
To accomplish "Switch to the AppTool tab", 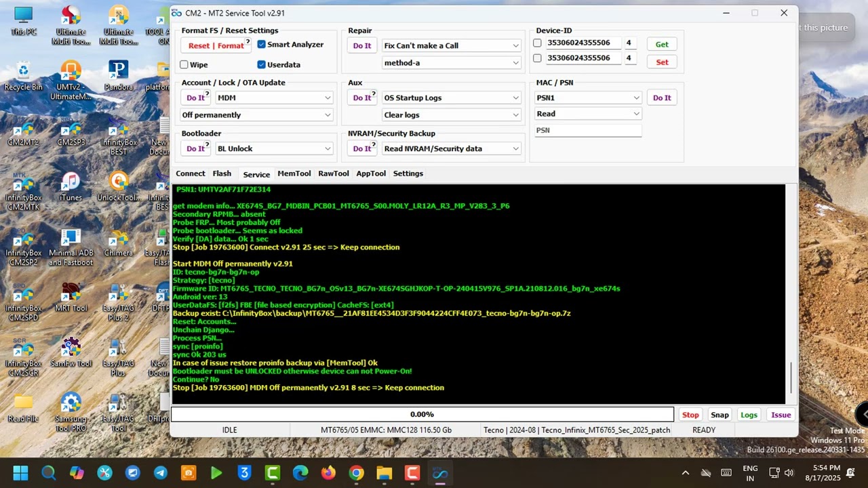I will [371, 174].
